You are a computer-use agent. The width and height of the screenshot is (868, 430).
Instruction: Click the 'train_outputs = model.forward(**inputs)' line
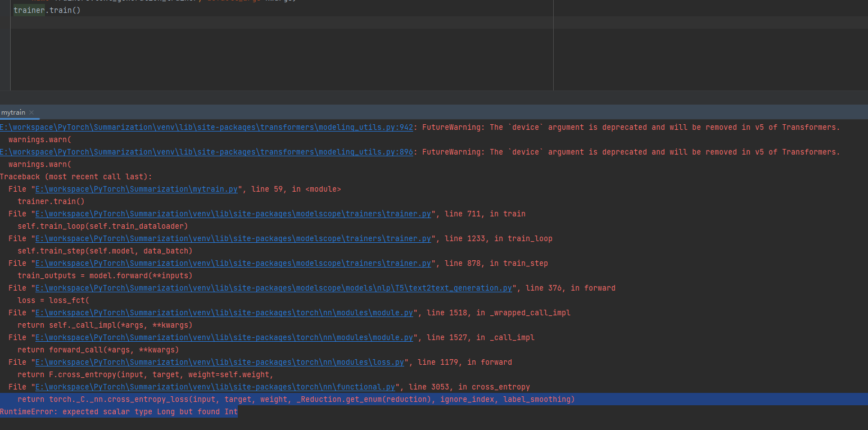pos(105,276)
